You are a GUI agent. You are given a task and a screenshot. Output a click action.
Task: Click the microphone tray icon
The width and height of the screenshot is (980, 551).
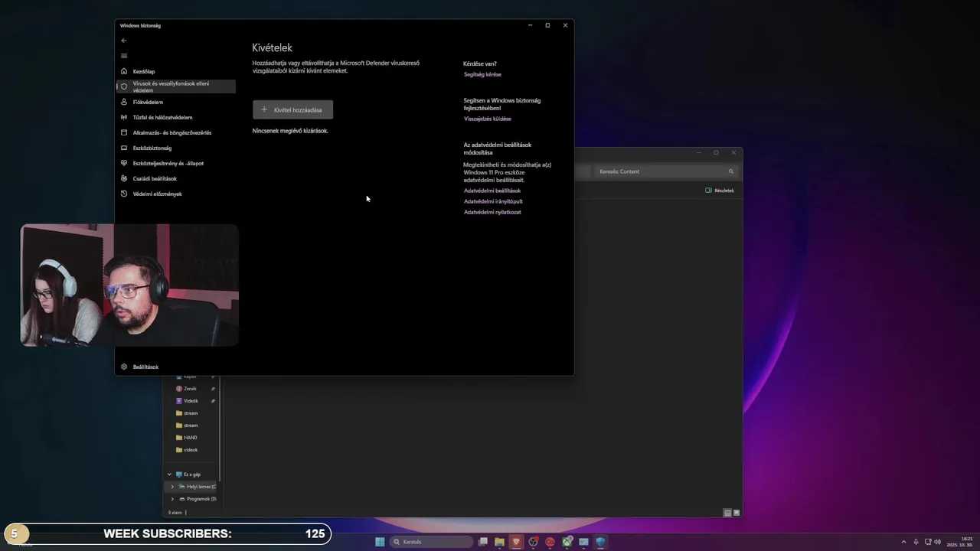pos(916,542)
